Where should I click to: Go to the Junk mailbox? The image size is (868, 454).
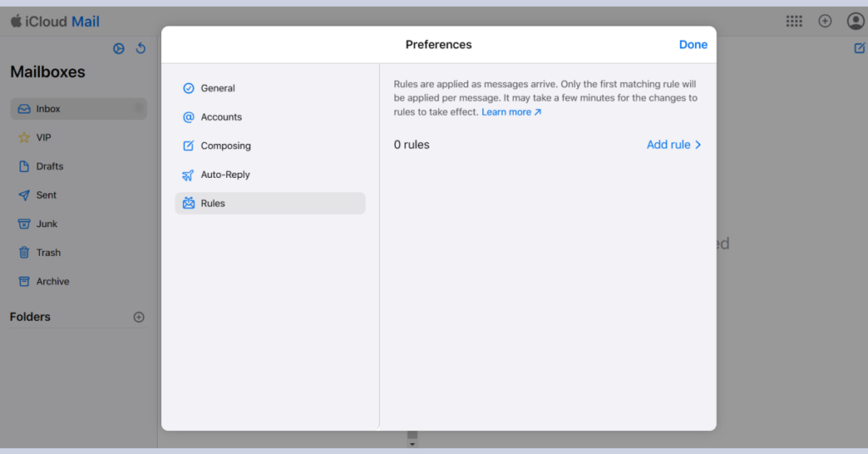pos(47,224)
